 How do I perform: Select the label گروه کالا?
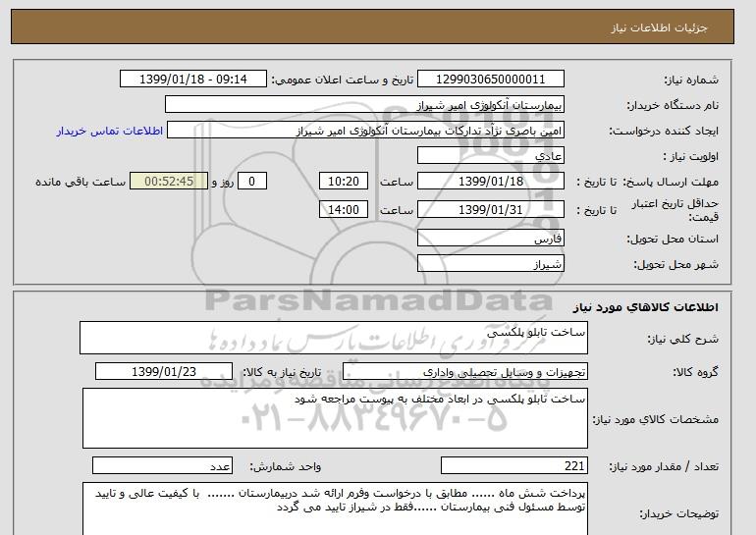coord(696,372)
